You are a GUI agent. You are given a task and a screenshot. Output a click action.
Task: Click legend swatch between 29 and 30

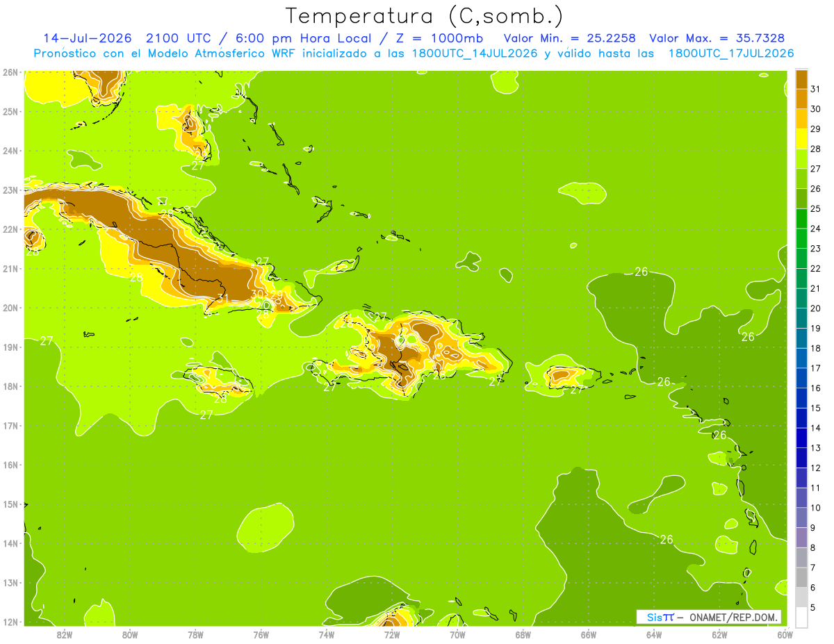(801, 119)
